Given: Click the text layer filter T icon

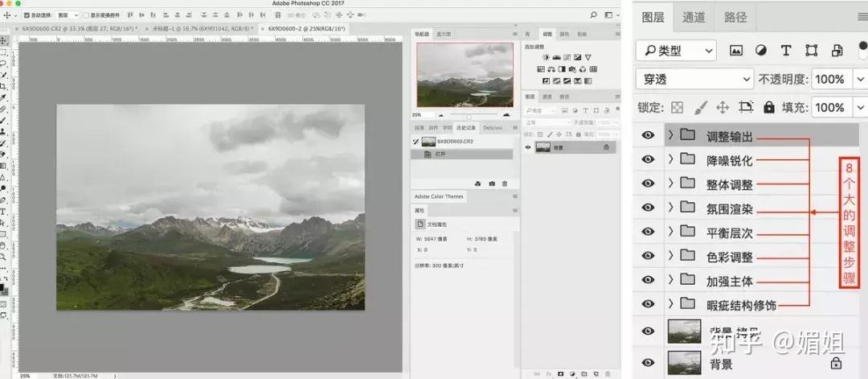Looking at the screenshot, I should [785, 51].
